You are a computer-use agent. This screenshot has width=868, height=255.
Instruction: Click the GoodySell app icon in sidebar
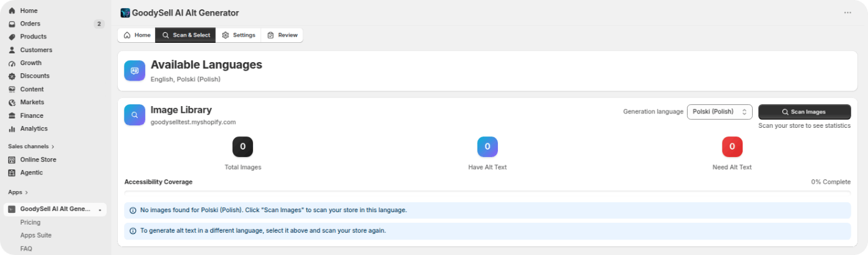tap(12, 209)
